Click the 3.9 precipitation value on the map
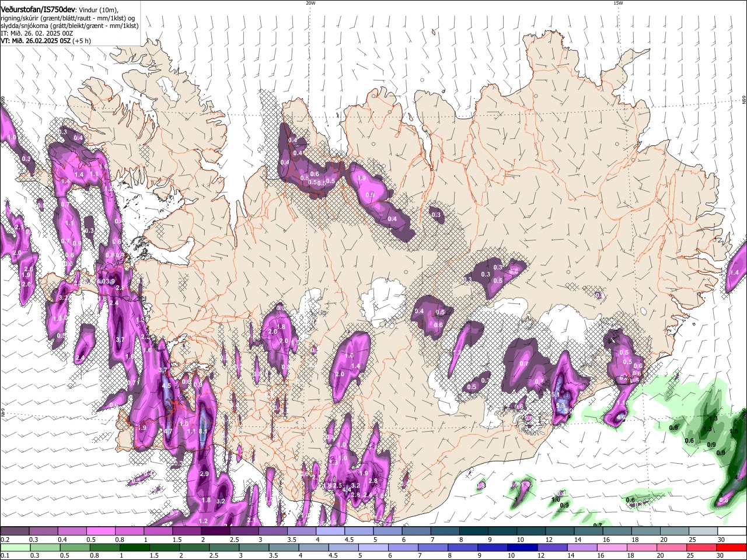The image size is (747, 560). click(x=110, y=282)
